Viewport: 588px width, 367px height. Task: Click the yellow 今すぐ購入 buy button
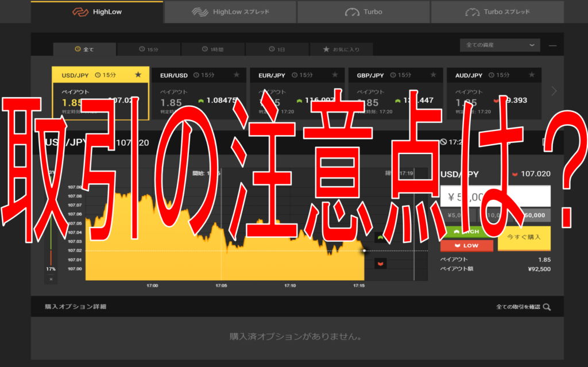524,238
